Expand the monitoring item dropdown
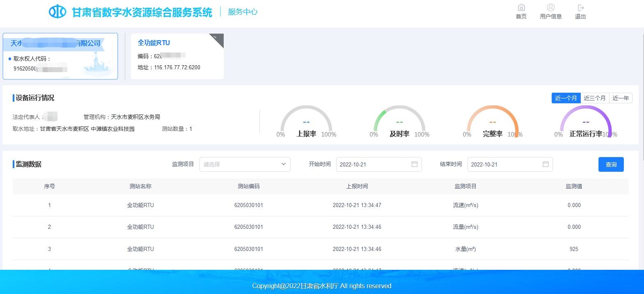 click(245, 164)
